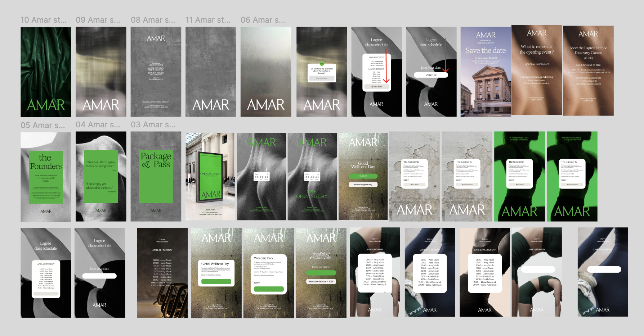Image resolution: width=644 pixels, height=336 pixels.
Task: Click the 'exclusive opportunity' pill
Action: click(363, 185)
